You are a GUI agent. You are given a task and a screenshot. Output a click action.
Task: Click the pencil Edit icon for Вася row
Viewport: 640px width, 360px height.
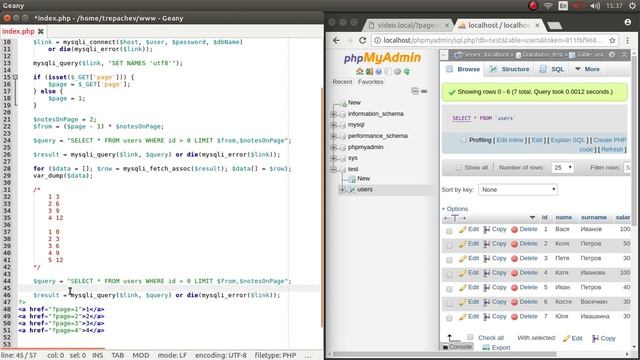[462, 229]
